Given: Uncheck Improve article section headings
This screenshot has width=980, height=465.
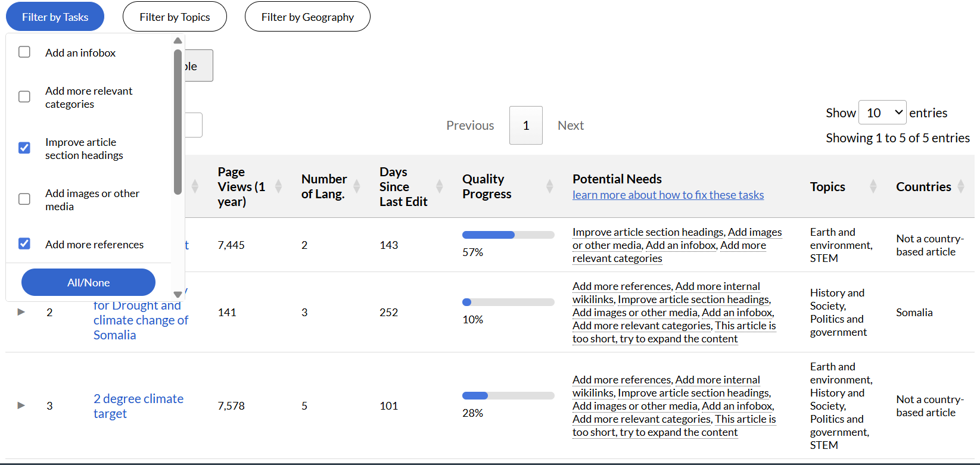Looking at the screenshot, I should (24, 148).
